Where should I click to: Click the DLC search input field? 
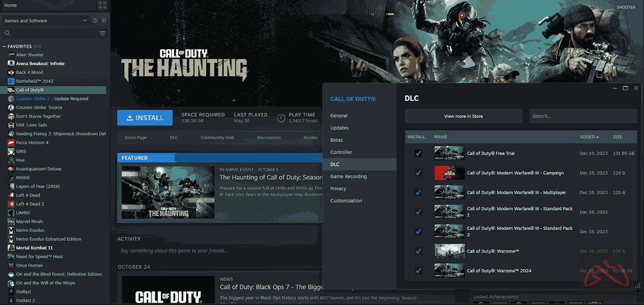pyautogui.click(x=575, y=116)
